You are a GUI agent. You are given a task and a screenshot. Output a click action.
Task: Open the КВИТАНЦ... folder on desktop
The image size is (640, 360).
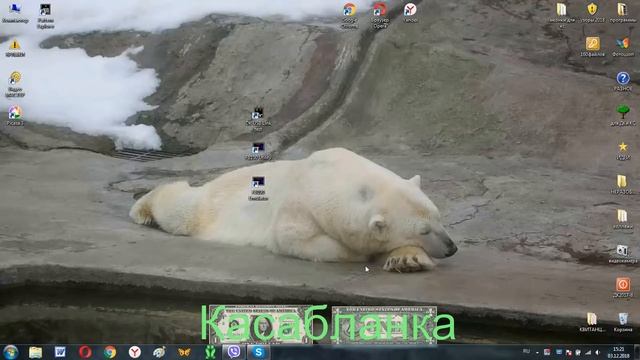[x=592, y=322]
